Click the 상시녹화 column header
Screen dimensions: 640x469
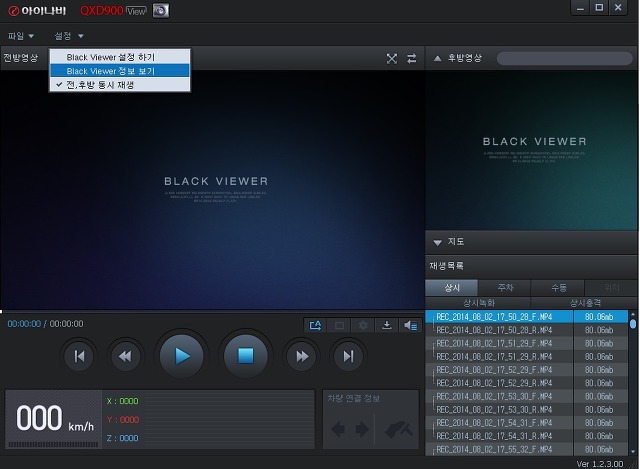pyautogui.click(x=478, y=303)
